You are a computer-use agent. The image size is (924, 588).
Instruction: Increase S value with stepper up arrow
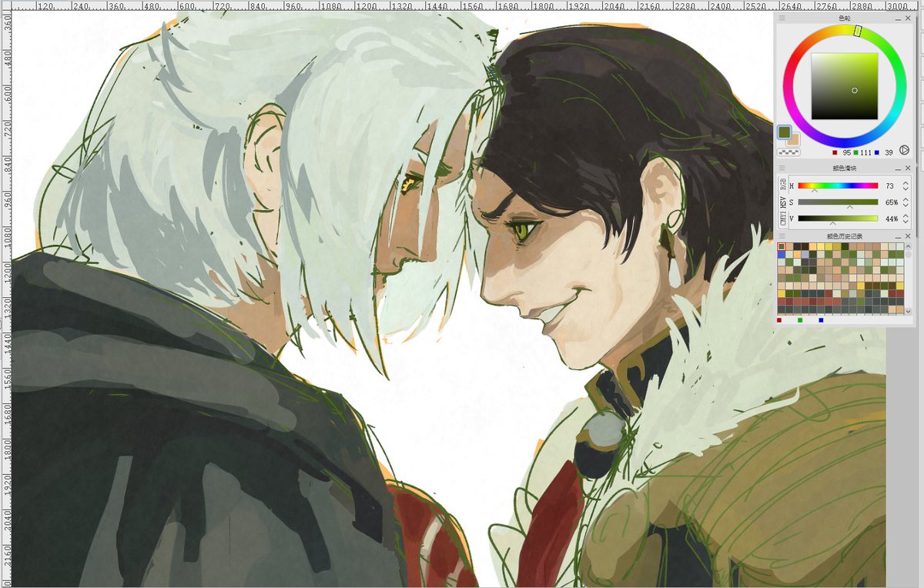906,199
